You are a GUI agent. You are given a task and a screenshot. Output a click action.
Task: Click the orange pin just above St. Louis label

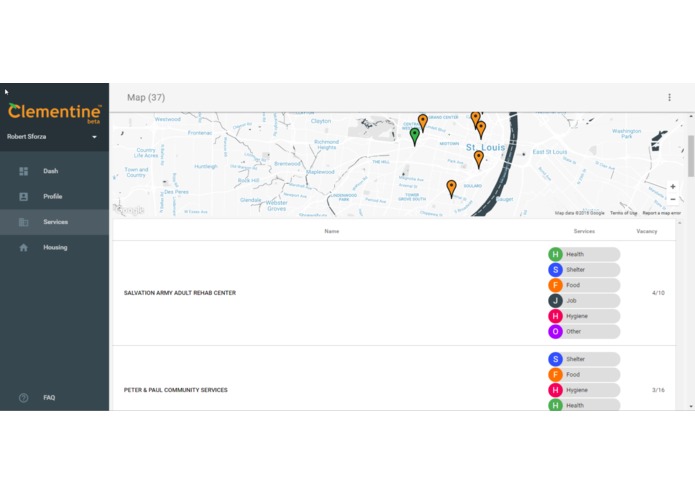coord(481,130)
